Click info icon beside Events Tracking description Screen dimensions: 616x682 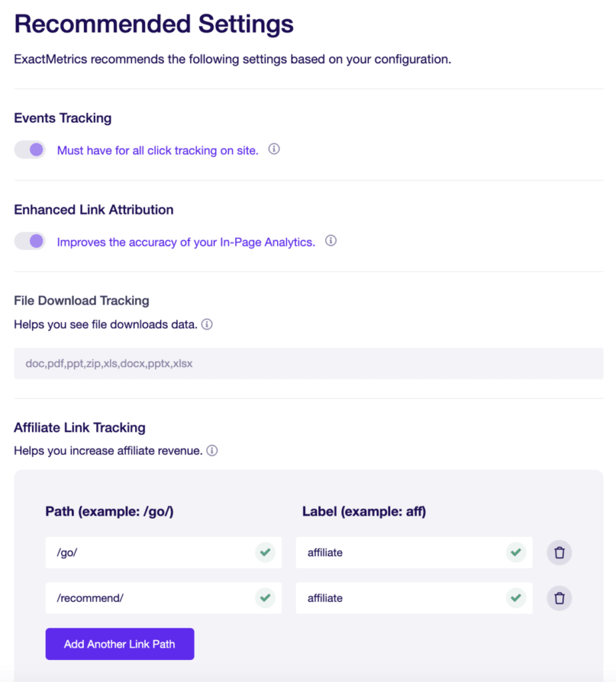coord(274,150)
